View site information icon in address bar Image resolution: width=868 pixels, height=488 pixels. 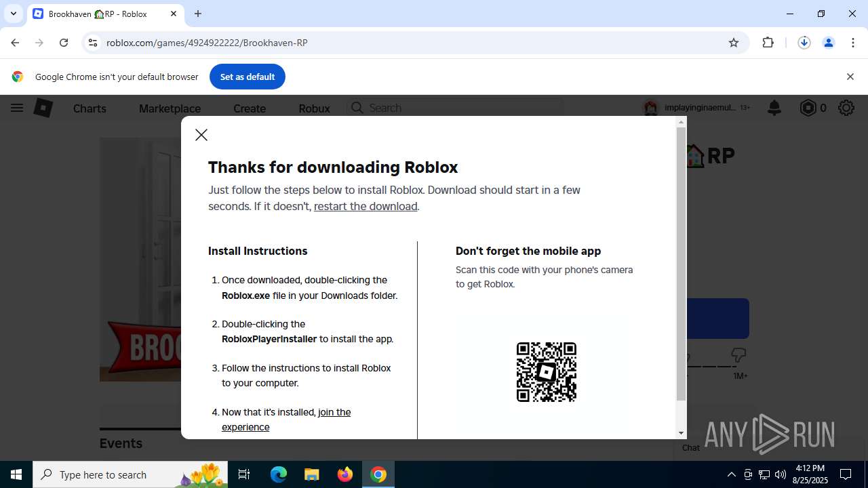click(x=93, y=43)
